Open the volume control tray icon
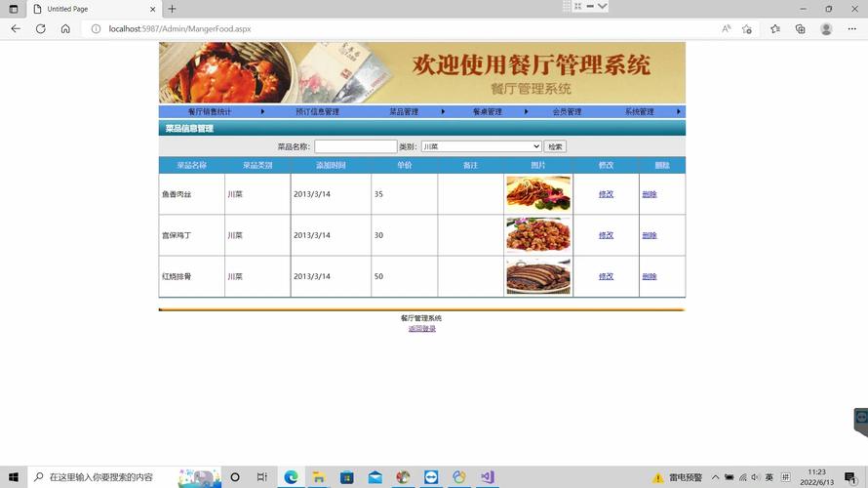 click(755, 477)
